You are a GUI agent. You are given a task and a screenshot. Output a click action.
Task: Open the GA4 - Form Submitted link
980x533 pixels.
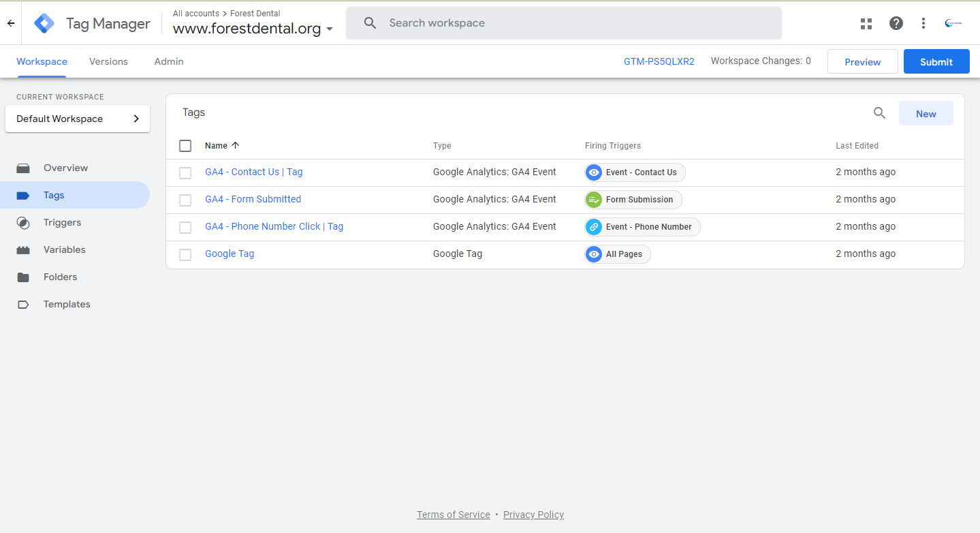point(253,199)
